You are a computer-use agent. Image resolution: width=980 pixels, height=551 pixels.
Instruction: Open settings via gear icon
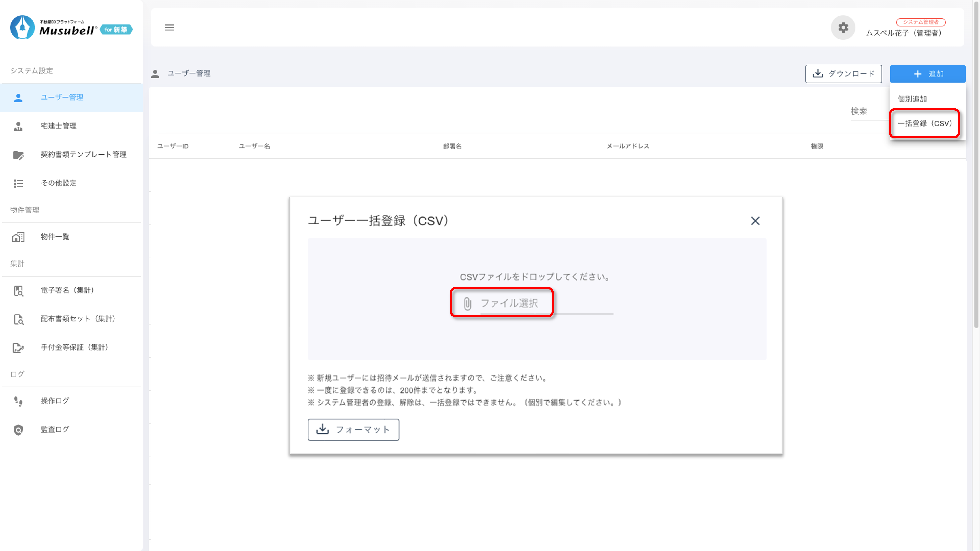tap(843, 27)
